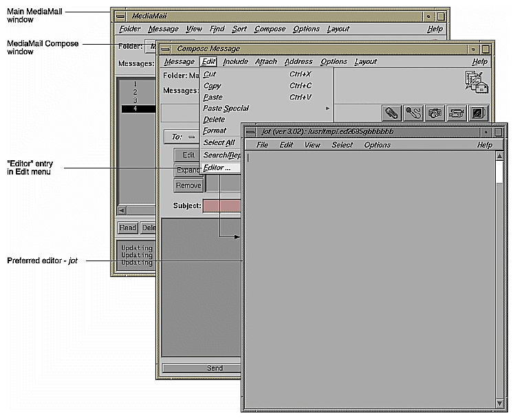
Task: Open the window menu button of Compose Message
Action: [165, 49]
